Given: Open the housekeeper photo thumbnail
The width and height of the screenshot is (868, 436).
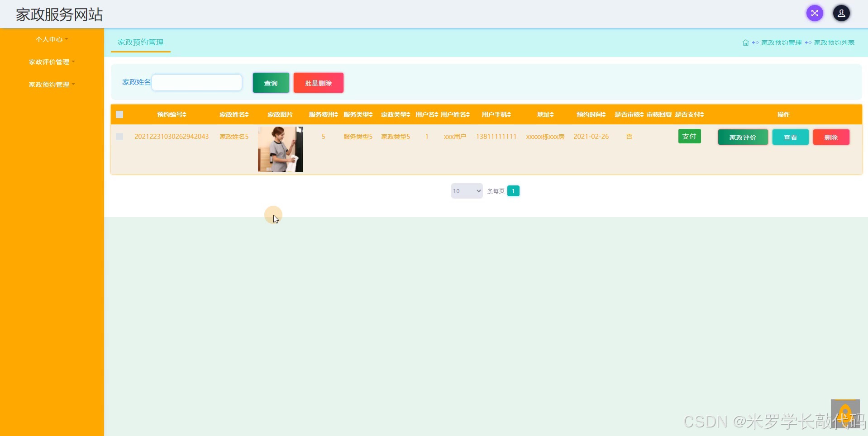Looking at the screenshot, I should [281, 149].
